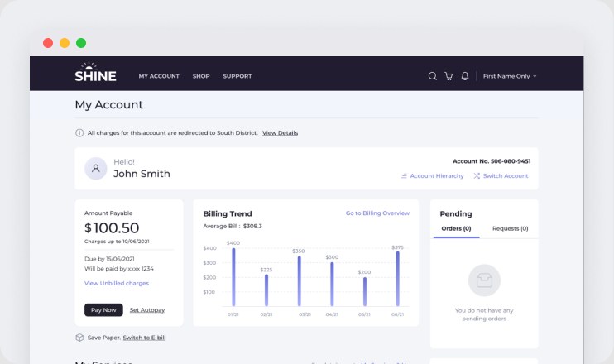Expand the First Name Only user dropdown
This screenshot has height=364, width=614.
pyautogui.click(x=510, y=76)
